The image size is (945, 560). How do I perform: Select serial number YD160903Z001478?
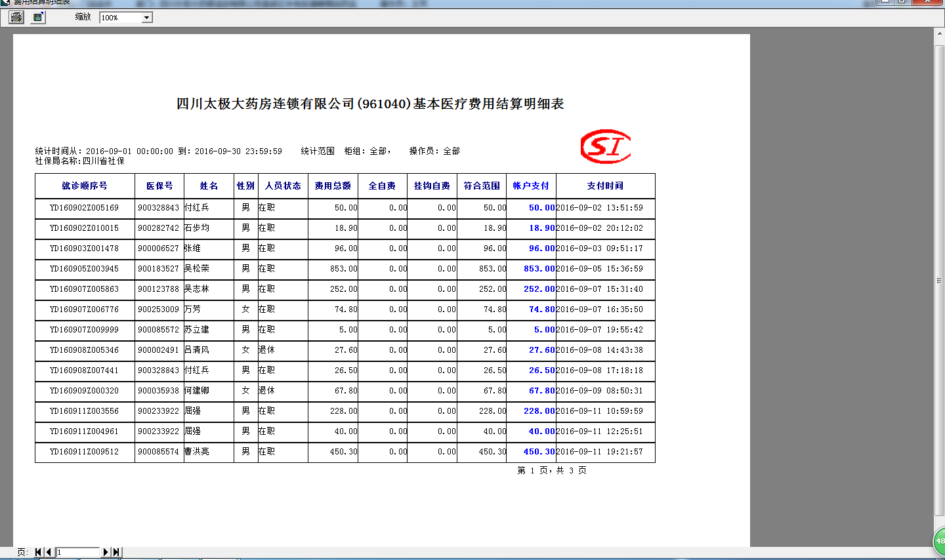click(x=85, y=249)
